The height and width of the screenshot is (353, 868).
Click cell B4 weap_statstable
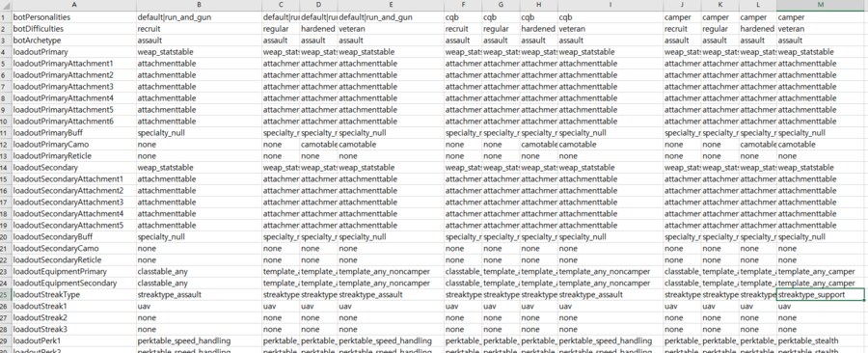coord(199,52)
